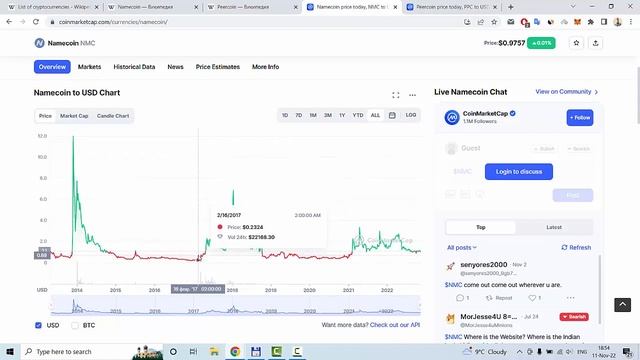The height and width of the screenshot is (360, 640).
Task: Click the install app icon in address bar
Action: click(467, 22)
